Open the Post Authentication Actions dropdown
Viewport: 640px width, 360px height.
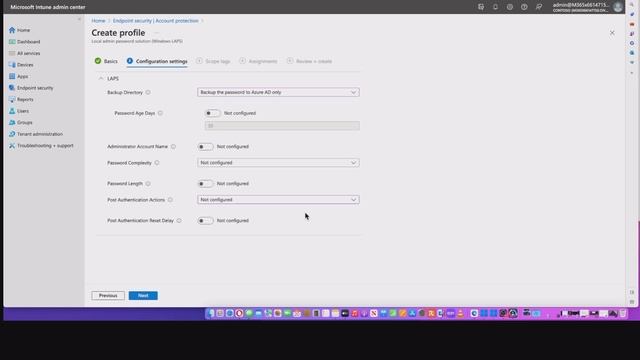[x=278, y=200]
